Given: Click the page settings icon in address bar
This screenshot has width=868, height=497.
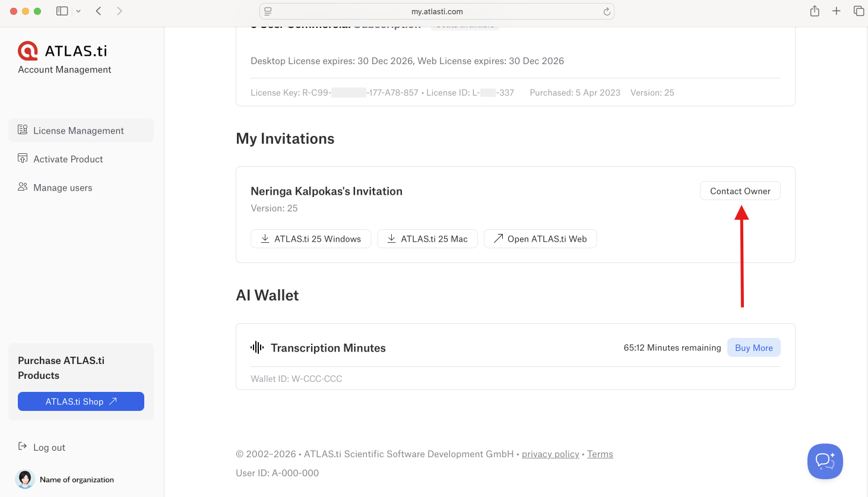Looking at the screenshot, I should pyautogui.click(x=268, y=11).
